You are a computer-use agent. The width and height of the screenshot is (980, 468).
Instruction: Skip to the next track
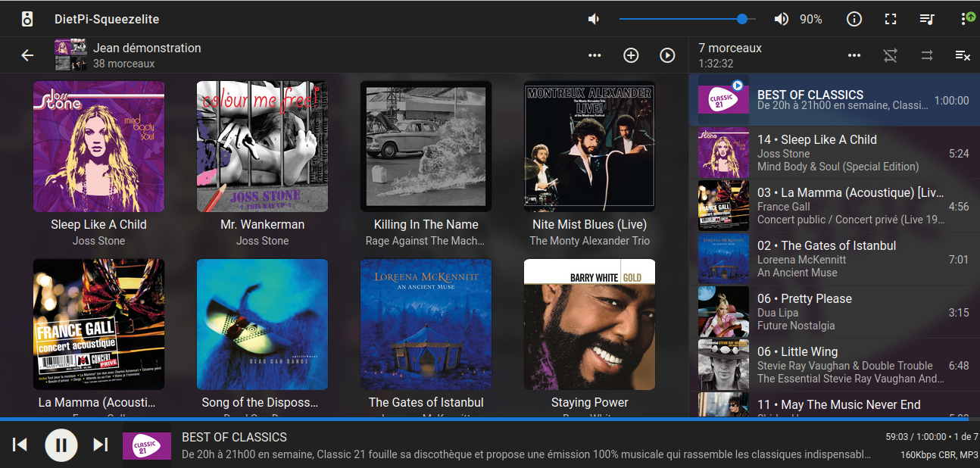point(101,445)
